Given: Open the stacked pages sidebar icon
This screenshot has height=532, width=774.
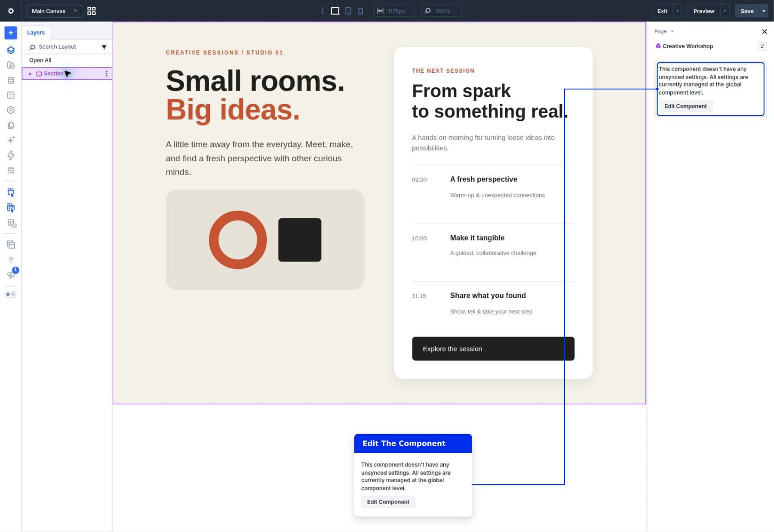Looking at the screenshot, I should (11, 125).
